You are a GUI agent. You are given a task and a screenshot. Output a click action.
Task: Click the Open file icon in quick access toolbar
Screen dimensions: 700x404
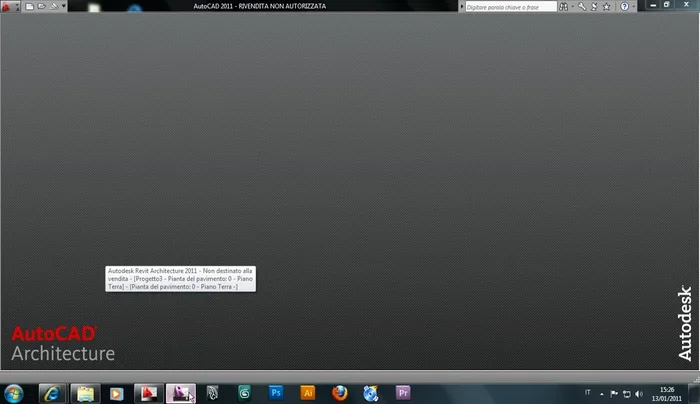(41, 6)
